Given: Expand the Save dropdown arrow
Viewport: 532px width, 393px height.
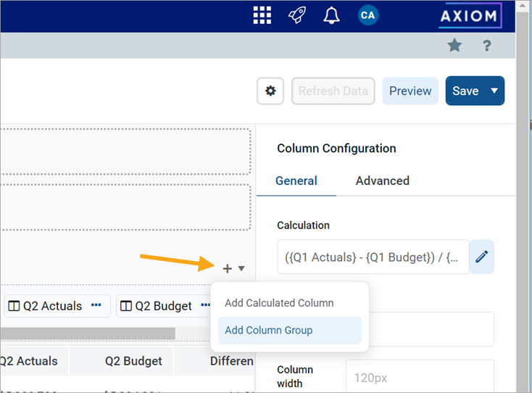Looking at the screenshot, I should pos(494,91).
